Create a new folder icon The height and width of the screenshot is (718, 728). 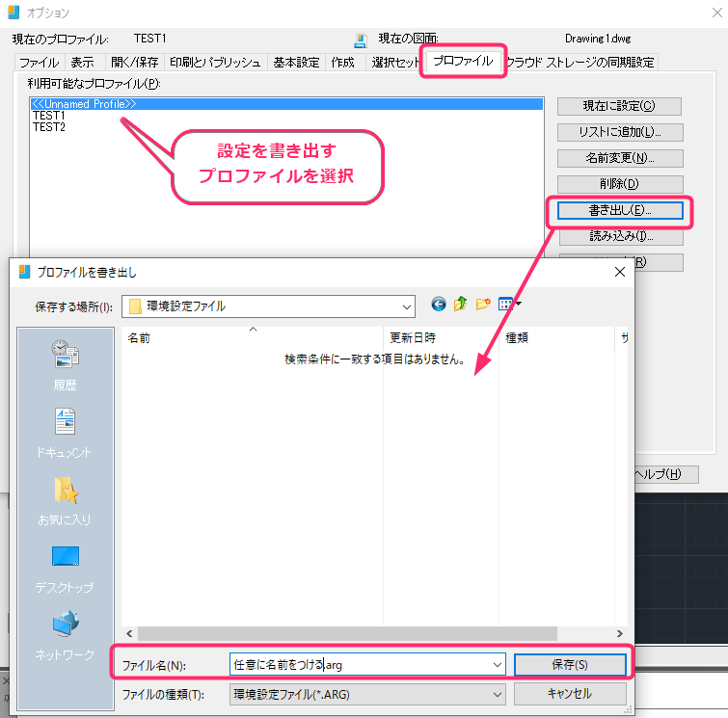(482, 304)
